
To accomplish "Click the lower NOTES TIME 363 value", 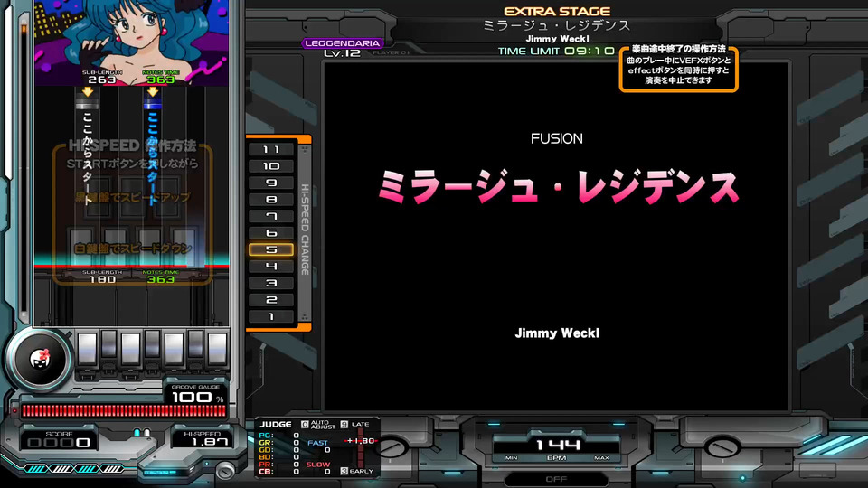I will tap(161, 279).
